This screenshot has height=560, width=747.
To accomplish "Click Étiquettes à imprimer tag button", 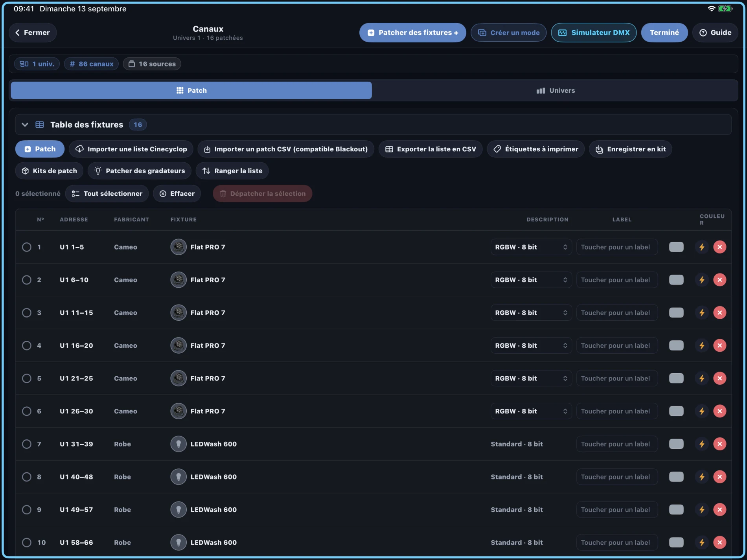I will [x=535, y=149].
